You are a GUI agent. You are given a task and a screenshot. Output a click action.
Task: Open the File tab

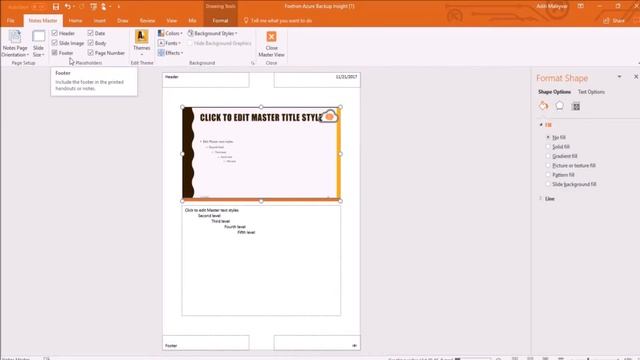click(11, 20)
